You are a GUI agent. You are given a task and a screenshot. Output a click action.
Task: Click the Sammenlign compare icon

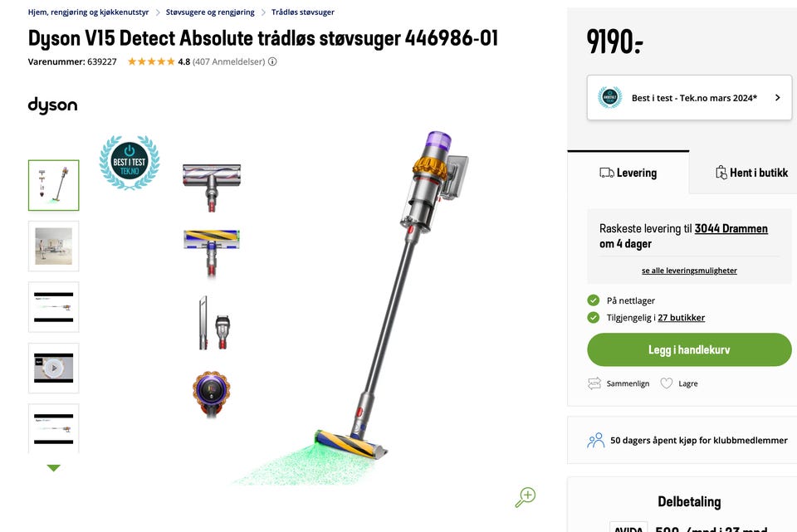[594, 383]
